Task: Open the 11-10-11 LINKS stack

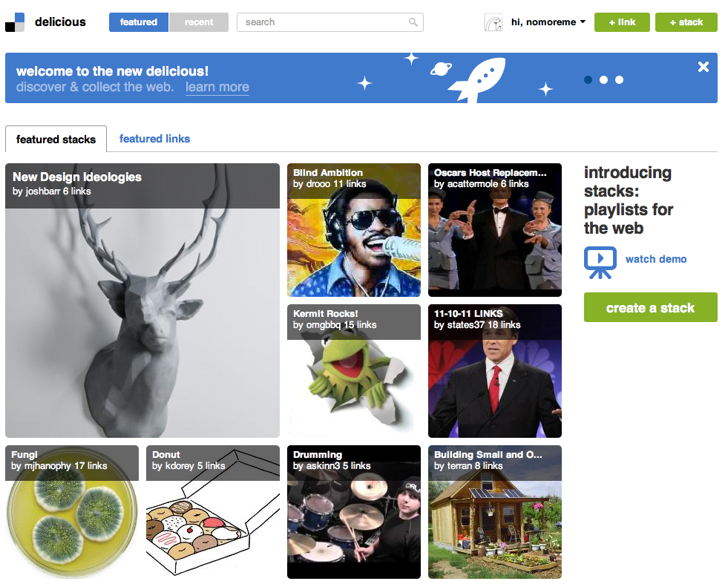Action: 495,371
